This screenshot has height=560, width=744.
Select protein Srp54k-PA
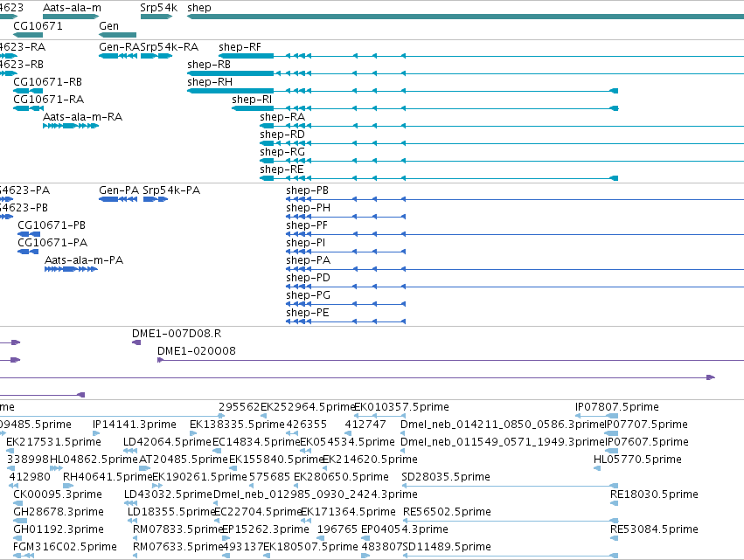171,190
